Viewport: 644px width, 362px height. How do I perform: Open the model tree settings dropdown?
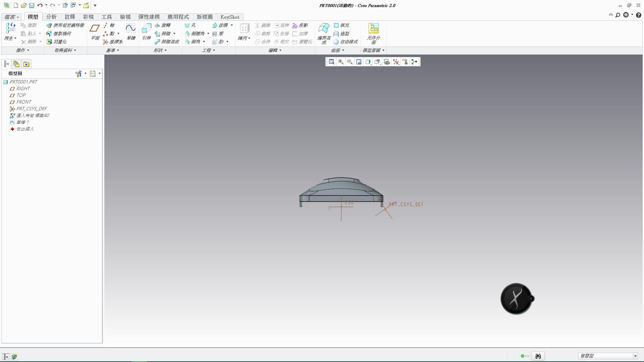(81, 74)
